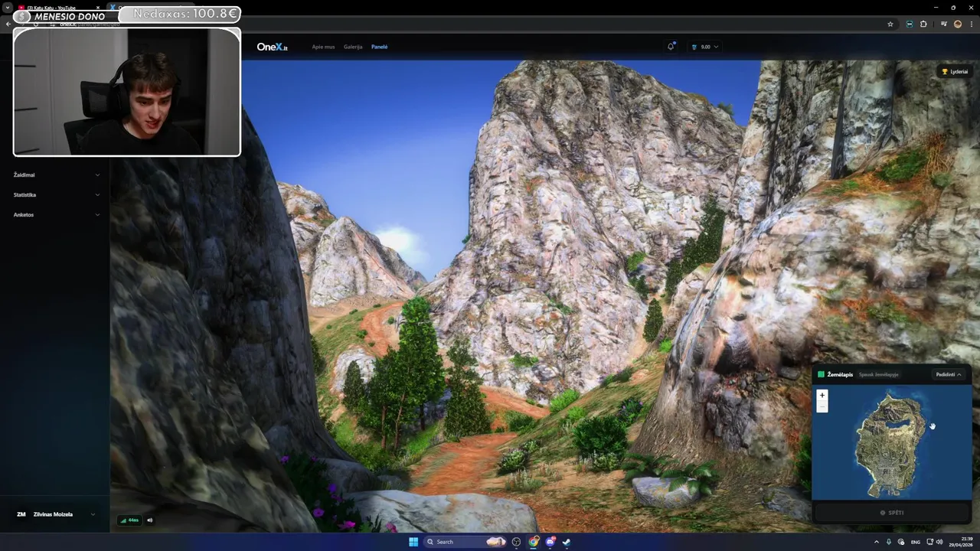980x551 pixels.
Task: Bookmark this page with star icon
Action: click(890, 24)
